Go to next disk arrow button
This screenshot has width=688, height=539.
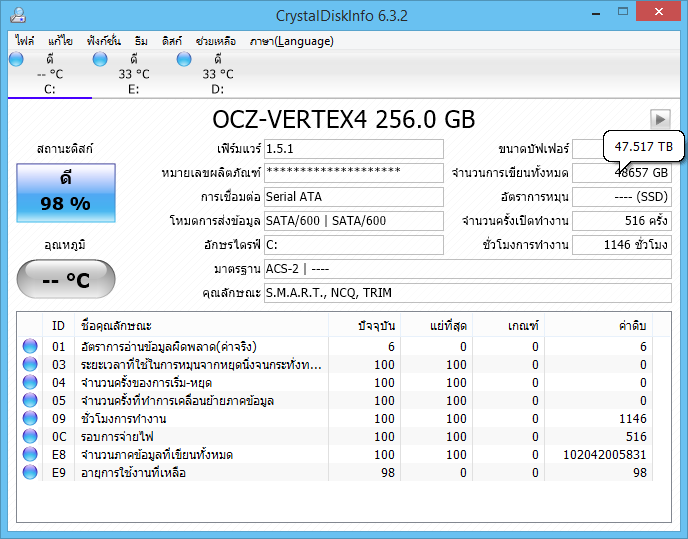(660, 119)
